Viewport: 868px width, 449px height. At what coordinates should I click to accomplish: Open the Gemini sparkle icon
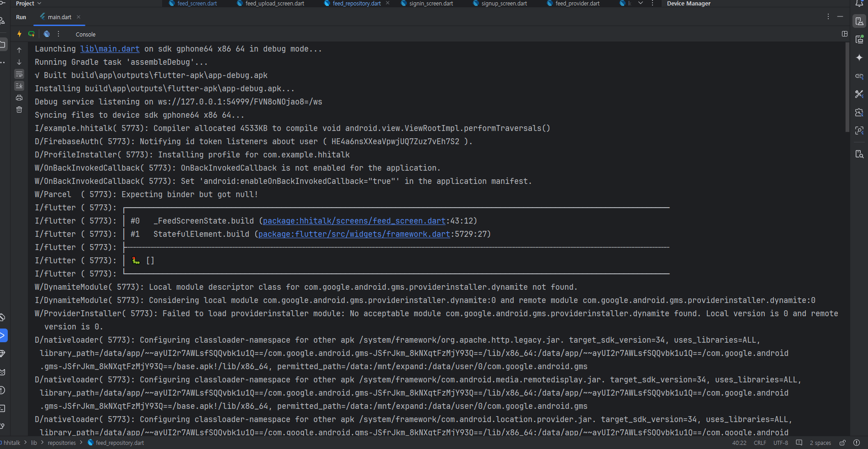pos(859,57)
